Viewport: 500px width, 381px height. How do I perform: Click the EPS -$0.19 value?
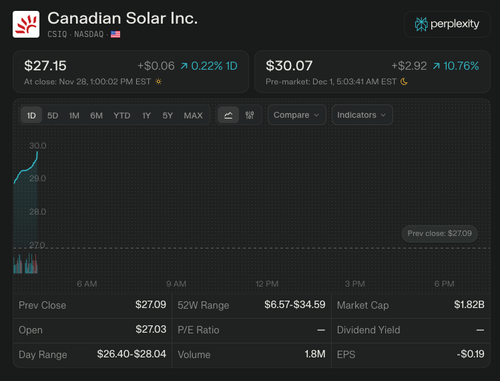point(471,354)
